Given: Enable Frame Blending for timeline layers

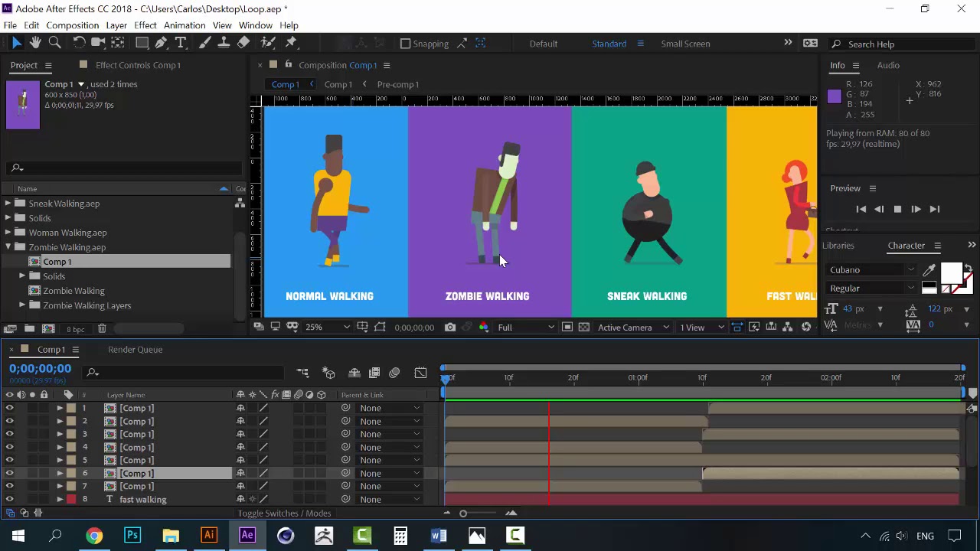Looking at the screenshot, I should click(374, 373).
